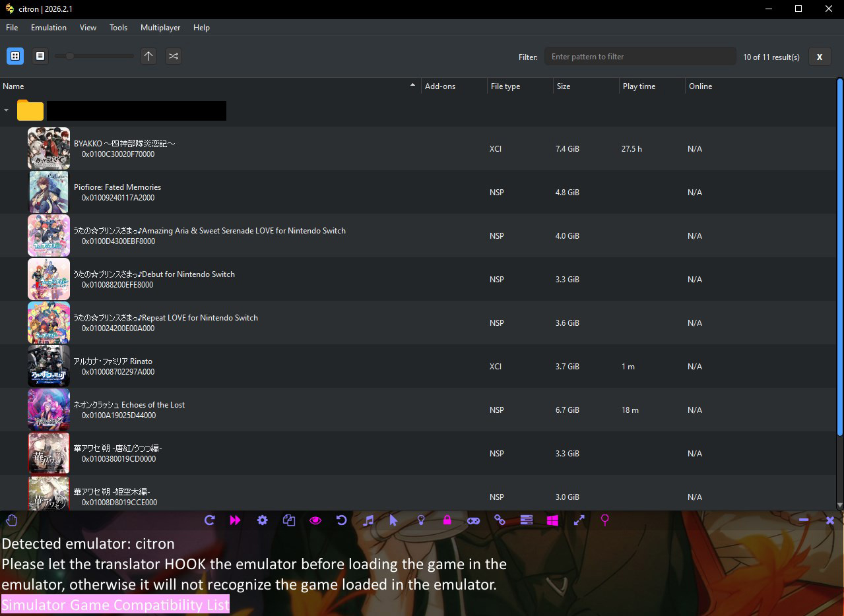Click the icon size slider handle
The width and height of the screenshot is (844, 616).
pyautogui.click(x=69, y=56)
